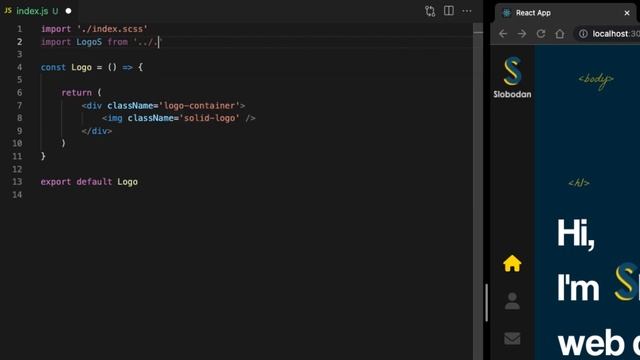Click the 'I'm' heading text
640x360 pixels.
coord(578,288)
